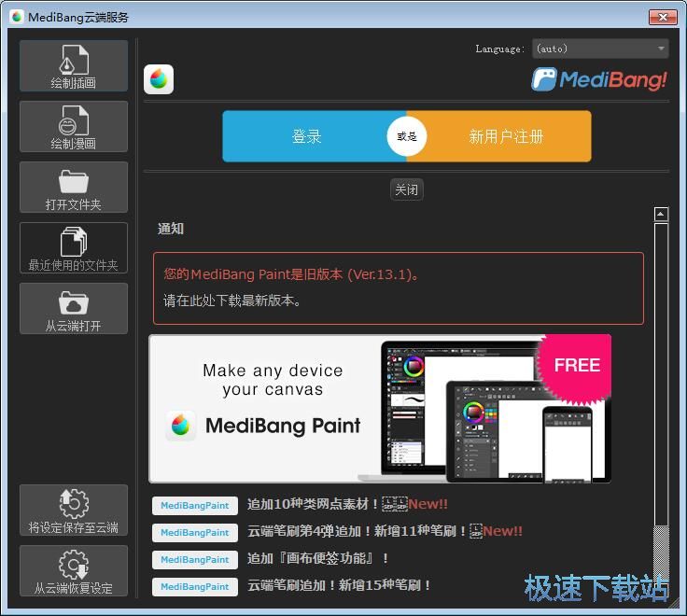
Task: Open the 打开文件夹 folder button
Action: pos(74,187)
